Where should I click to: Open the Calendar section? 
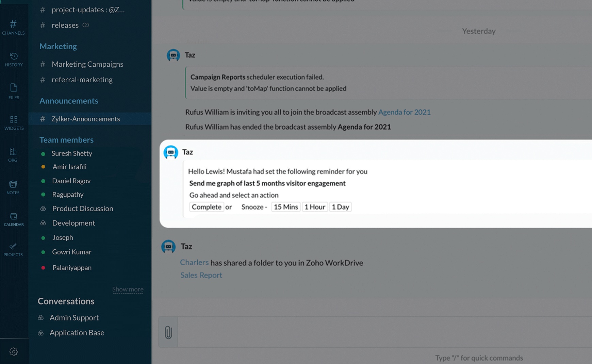(14, 219)
